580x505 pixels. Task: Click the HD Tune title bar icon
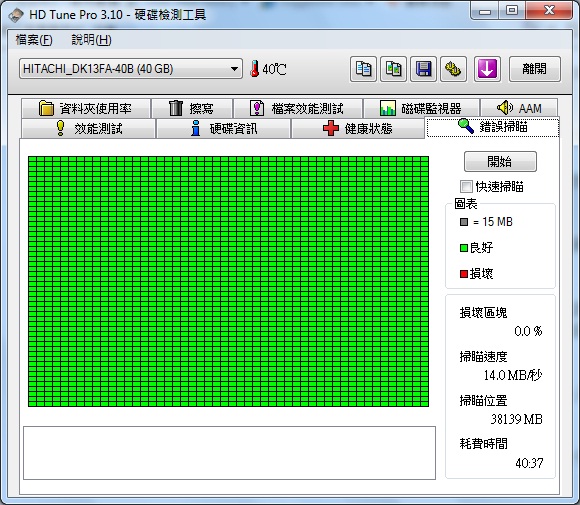16,15
